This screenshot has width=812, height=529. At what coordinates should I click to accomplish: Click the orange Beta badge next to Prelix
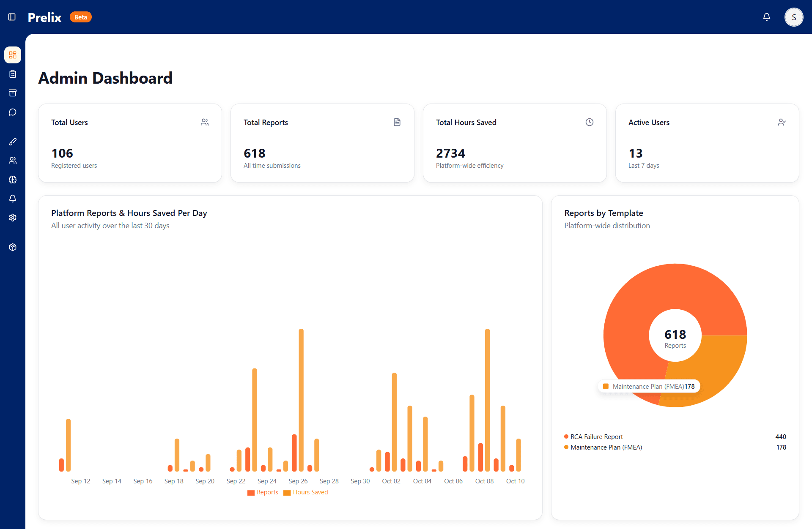(x=80, y=17)
